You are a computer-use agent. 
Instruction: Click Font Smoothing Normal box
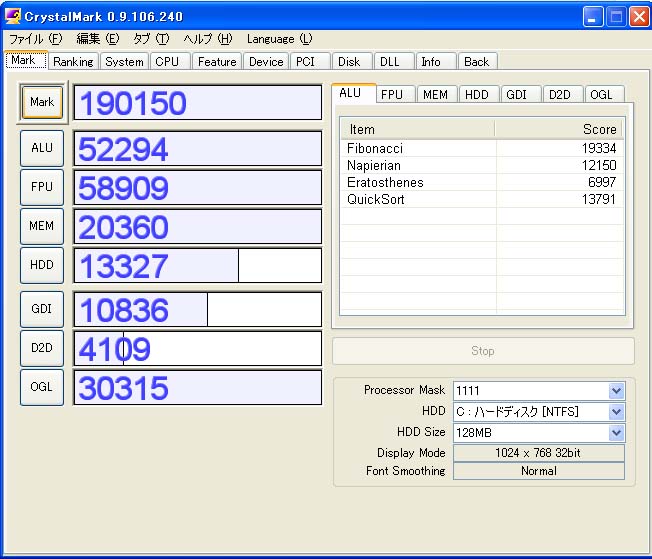538,471
